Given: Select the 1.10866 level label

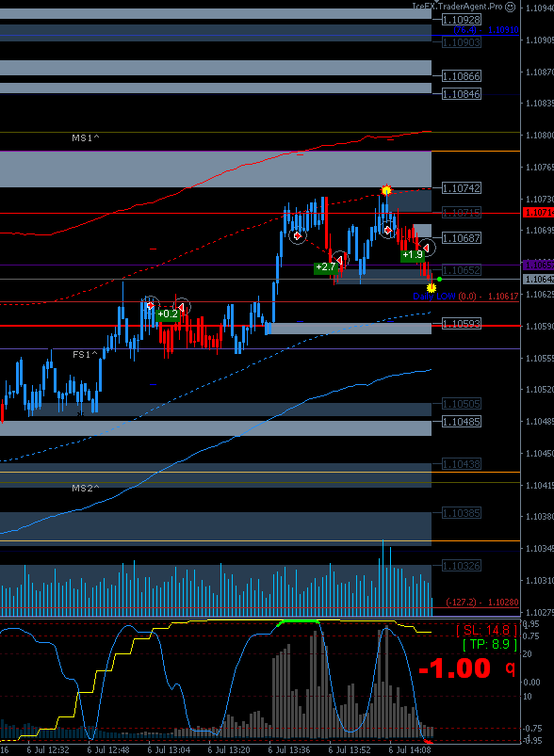Looking at the screenshot, I should pyautogui.click(x=462, y=76).
